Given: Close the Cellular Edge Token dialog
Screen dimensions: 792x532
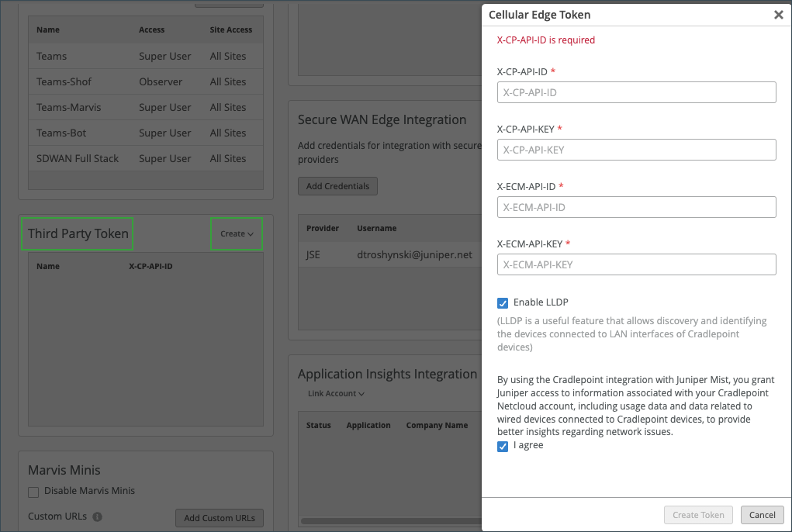Looking at the screenshot, I should coord(778,15).
